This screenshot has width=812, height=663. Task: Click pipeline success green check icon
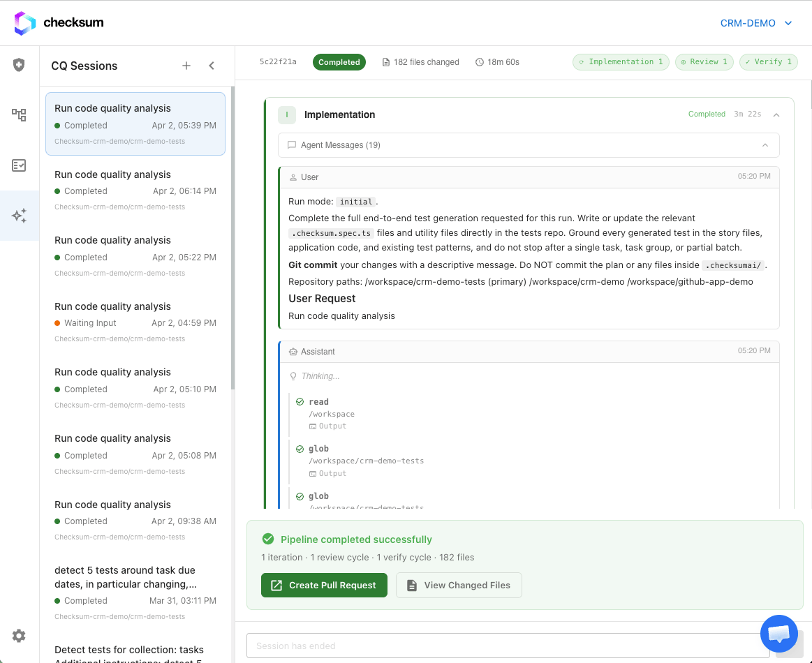(267, 539)
